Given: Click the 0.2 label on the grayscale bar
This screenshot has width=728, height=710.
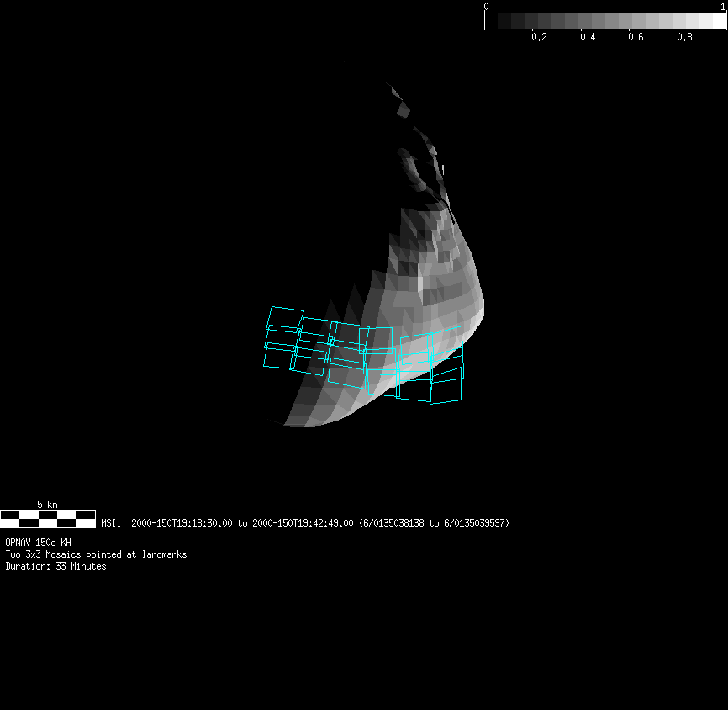Looking at the screenshot, I should [539, 37].
